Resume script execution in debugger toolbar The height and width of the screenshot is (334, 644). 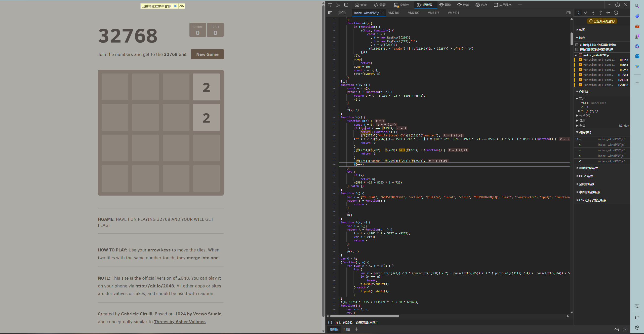[578, 13]
